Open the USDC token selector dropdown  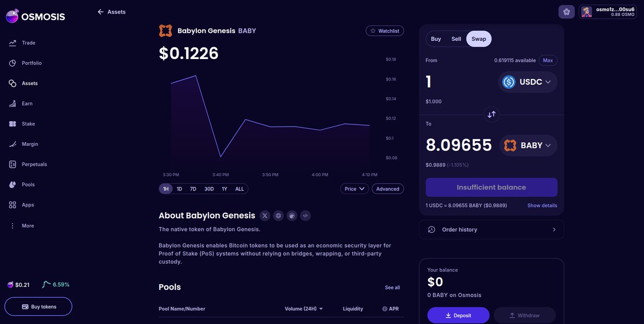tap(528, 82)
